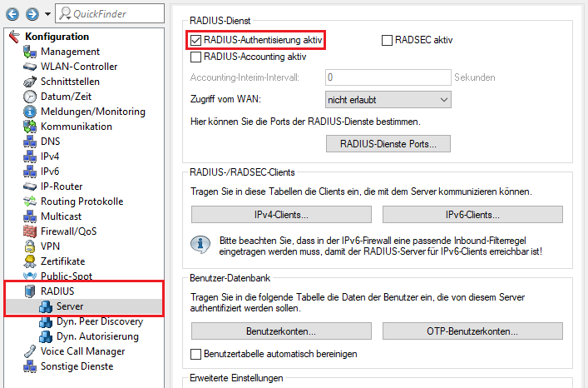
Task: Click the back navigation arrow icon
Action: (x=12, y=14)
